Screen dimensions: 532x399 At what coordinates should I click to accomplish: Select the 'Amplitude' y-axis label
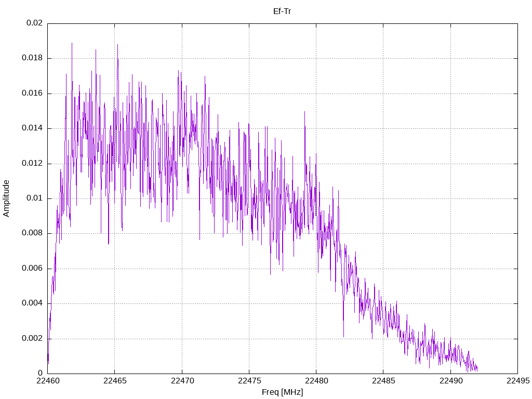coord(6,198)
